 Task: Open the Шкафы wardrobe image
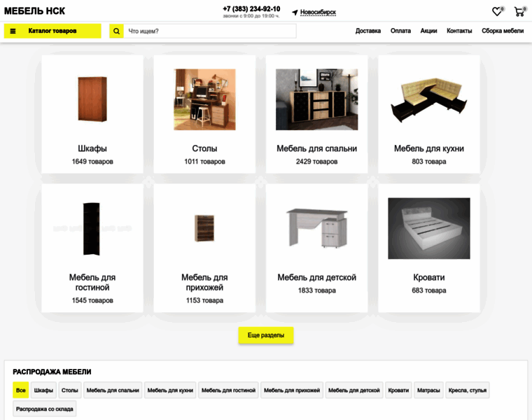pos(92,99)
